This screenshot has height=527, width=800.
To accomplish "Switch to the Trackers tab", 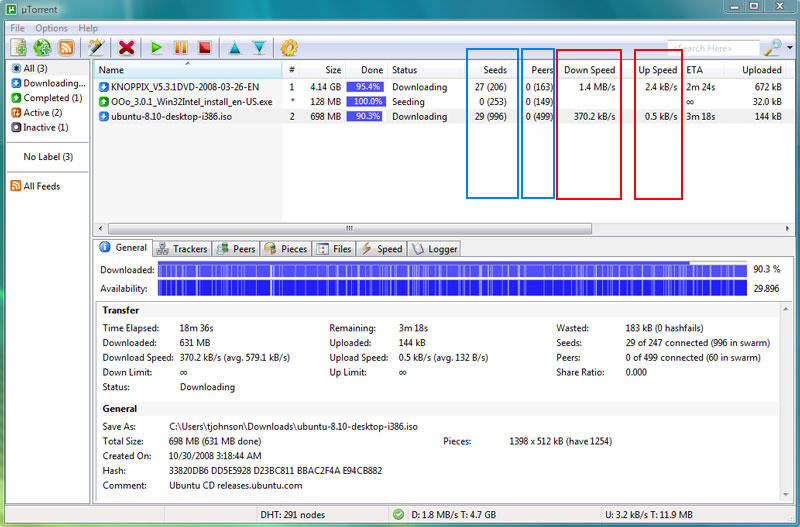I will [x=182, y=249].
